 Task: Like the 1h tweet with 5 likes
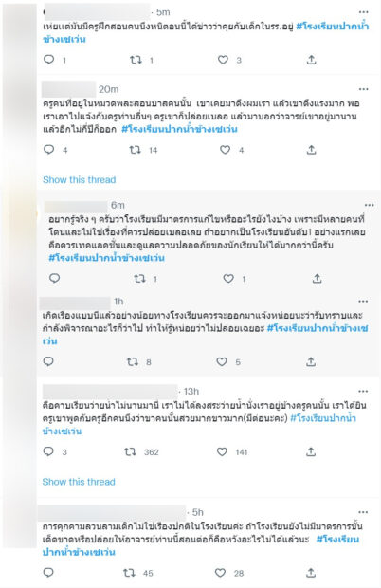tap(222, 362)
